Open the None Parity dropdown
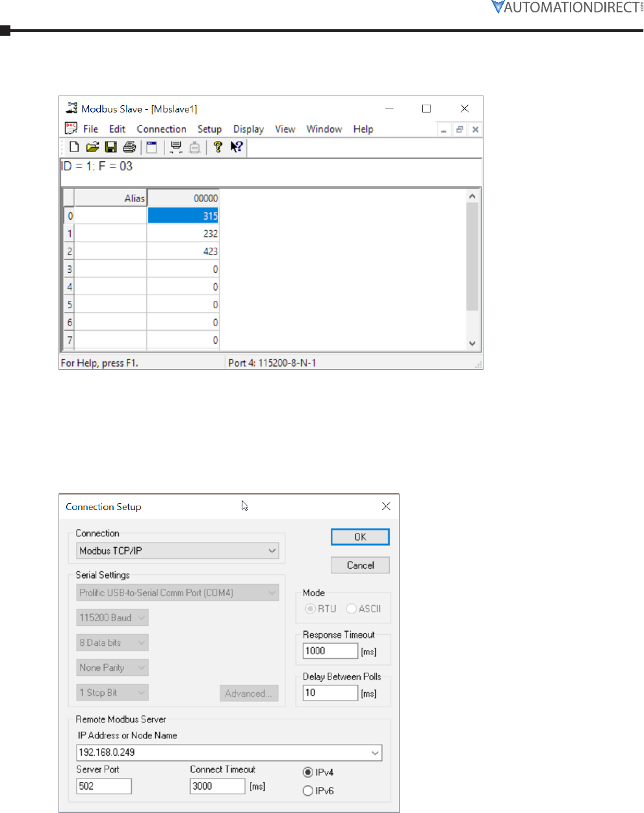Screen dimensions: 644x813 (x=112, y=667)
